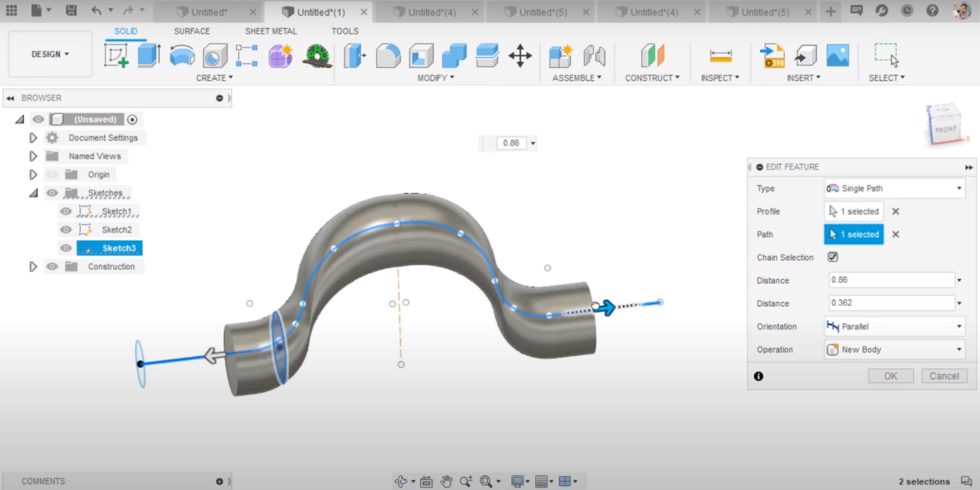Open the Orientation dropdown showing Parallel

(x=895, y=326)
